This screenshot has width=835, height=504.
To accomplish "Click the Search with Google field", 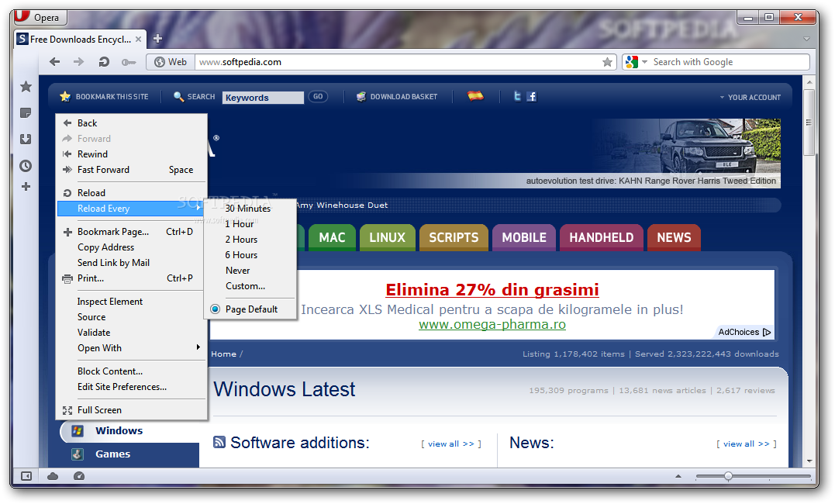I will 730,62.
